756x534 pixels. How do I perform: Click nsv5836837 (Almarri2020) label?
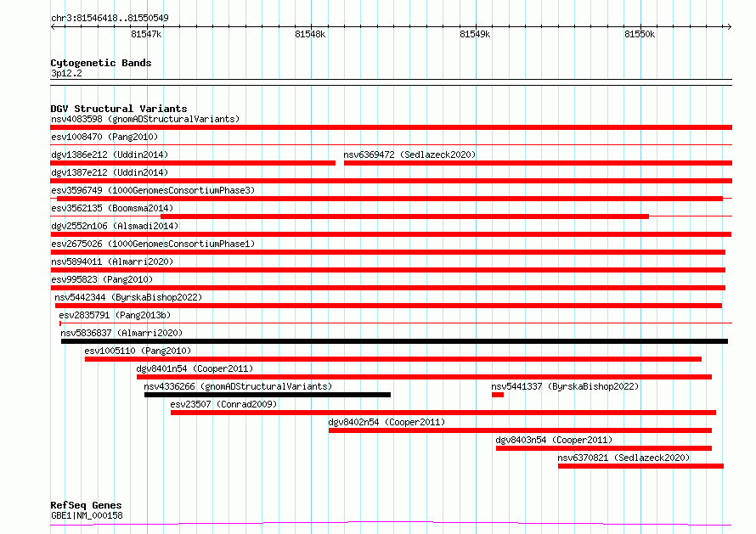pos(121,333)
